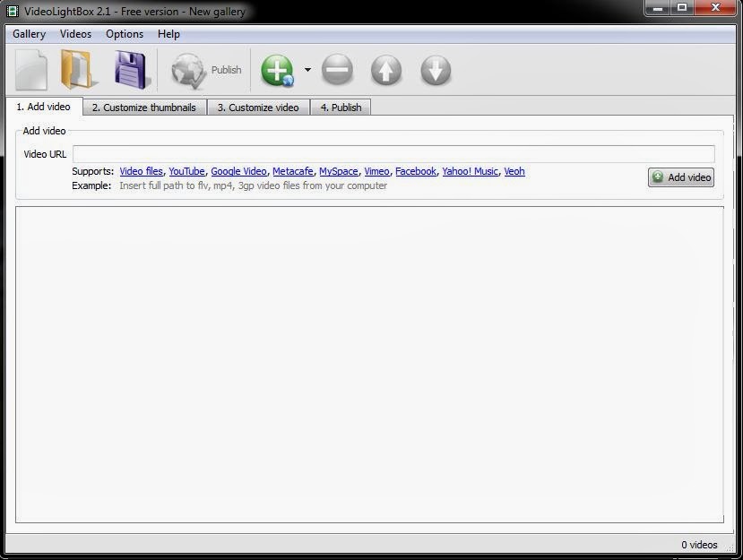Open the Vimeo link
Screen dimensions: 743x560
pyautogui.click(x=376, y=171)
